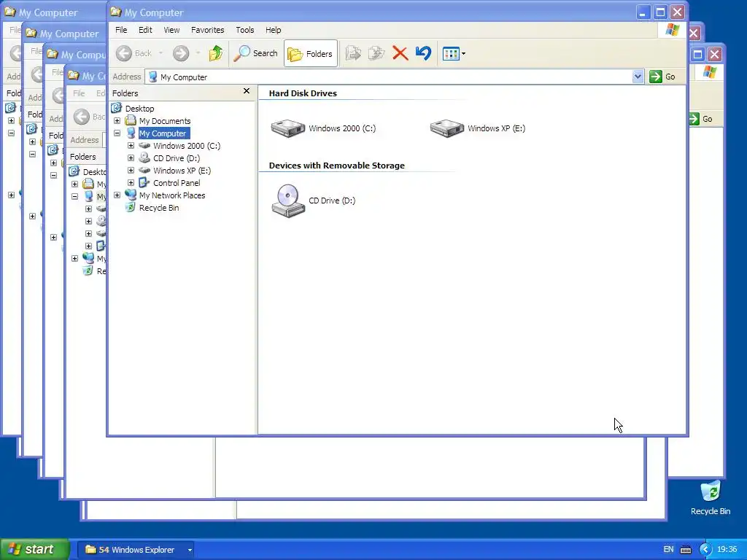Click Devices with Removable Storage heading

(336, 166)
